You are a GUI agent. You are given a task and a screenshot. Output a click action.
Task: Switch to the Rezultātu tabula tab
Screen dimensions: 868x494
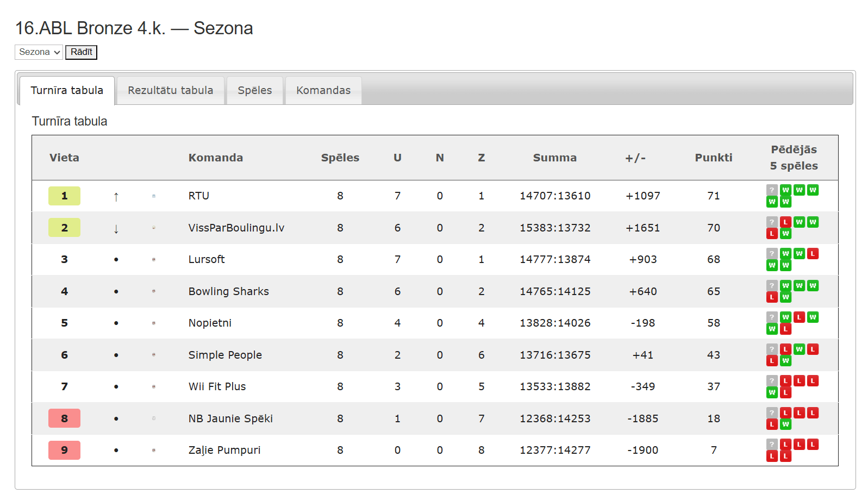coord(171,90)
